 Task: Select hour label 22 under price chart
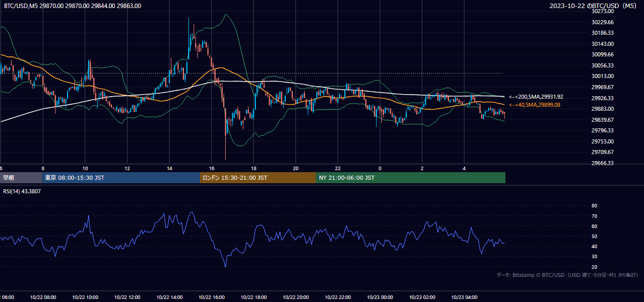pyautogui.click(x=338, y=168)
